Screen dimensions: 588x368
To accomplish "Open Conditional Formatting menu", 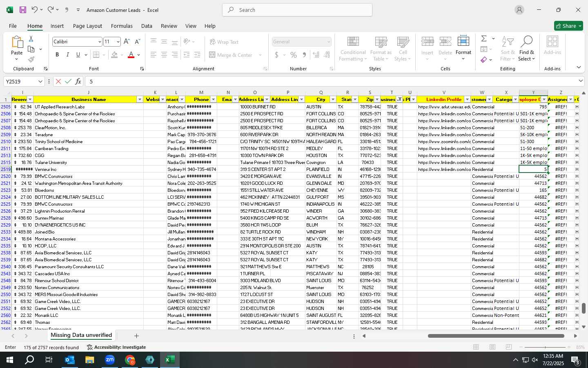I will tap(353, 49).
